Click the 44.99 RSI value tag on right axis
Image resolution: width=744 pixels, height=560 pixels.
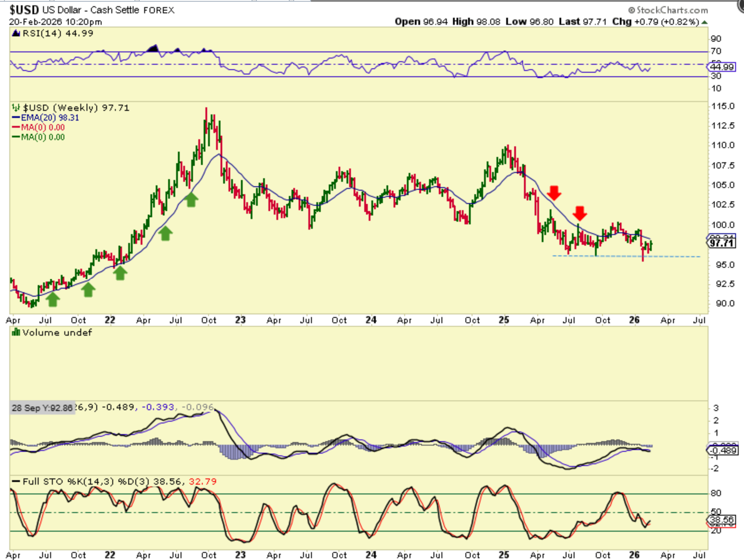[x=722, y=67]
